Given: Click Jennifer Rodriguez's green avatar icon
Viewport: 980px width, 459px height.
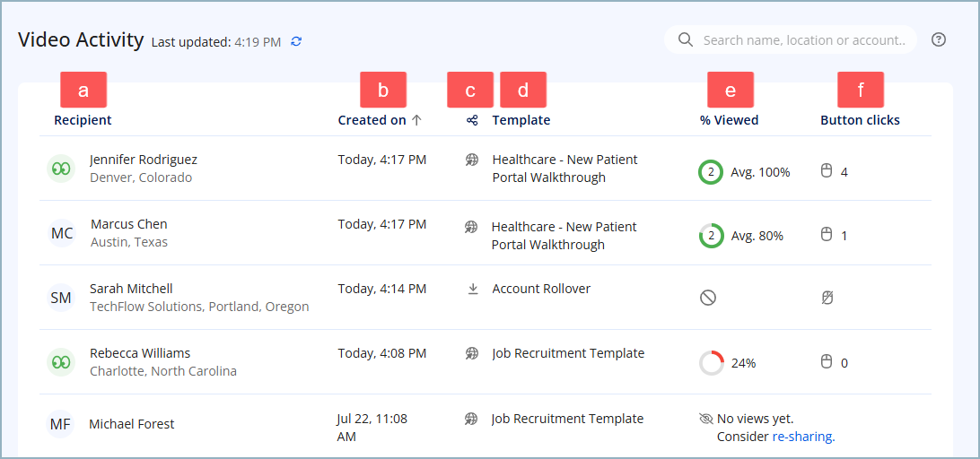Looking at the screenshot, I should [61, 169].
